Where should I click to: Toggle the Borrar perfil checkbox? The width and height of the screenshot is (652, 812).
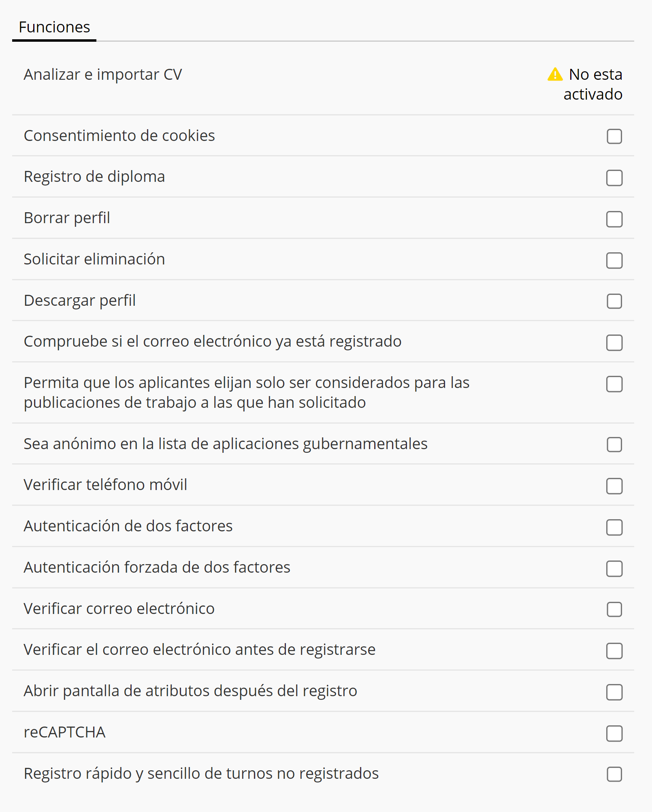pos(614,219)
